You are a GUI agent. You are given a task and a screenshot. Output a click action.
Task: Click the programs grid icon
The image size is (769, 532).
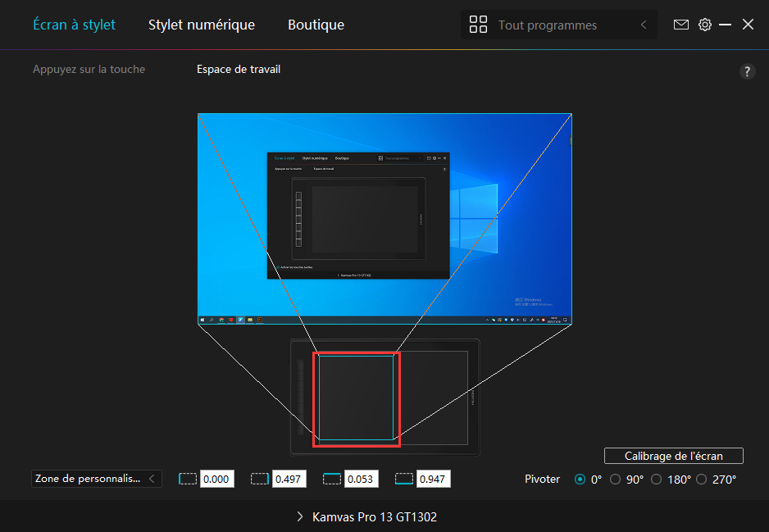[x=478, y=25]
